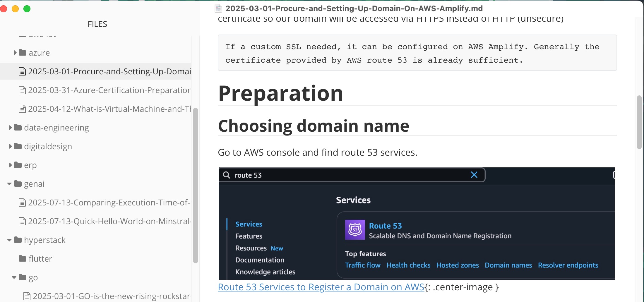Select the azure folder label
The width and height of the screenshot is (644, 302).
point(39,53)
